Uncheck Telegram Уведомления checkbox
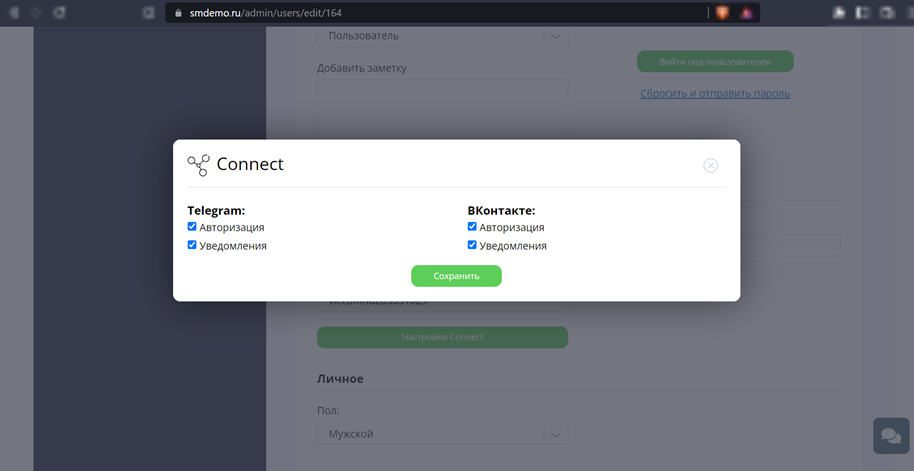Image resolution: width=914 pixels, height=471 pixels. [x=192, y=245]
